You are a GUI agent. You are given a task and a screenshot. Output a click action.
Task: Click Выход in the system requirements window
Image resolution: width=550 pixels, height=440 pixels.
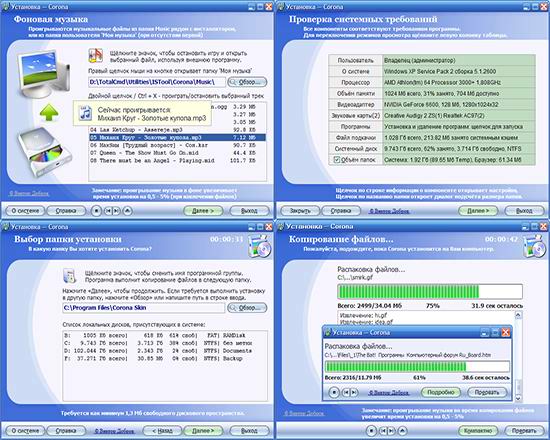tap(524, 211)
